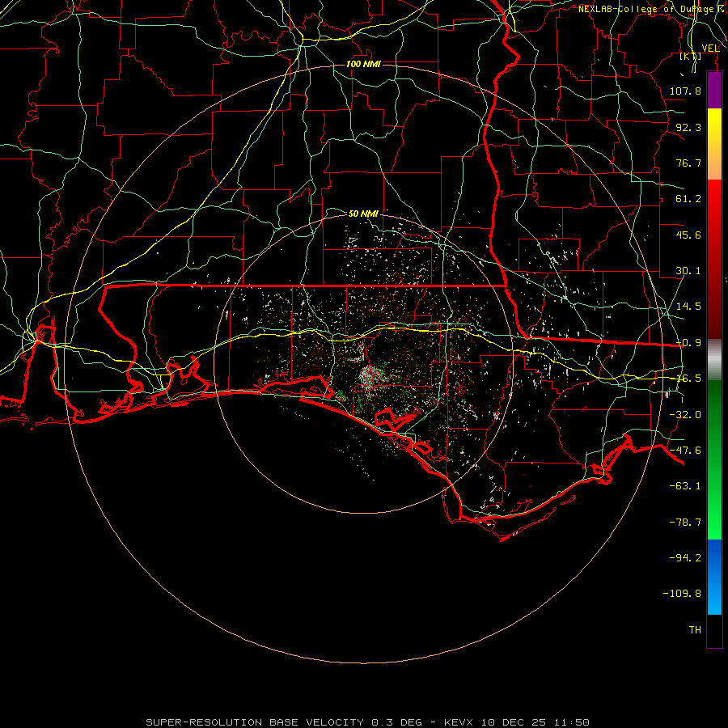Click the 100 NMI range ring label
The image size is (728, 728).
(x=363, y=64)
